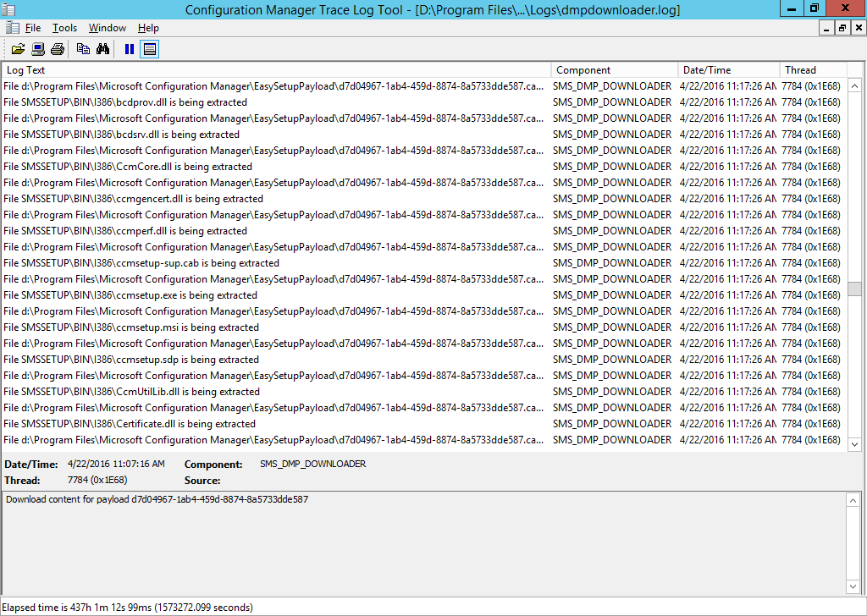Click the 'Elapsed time is 437h' status bar text
The height and width of the screenshot is (616, 867).
coord(128,608)
